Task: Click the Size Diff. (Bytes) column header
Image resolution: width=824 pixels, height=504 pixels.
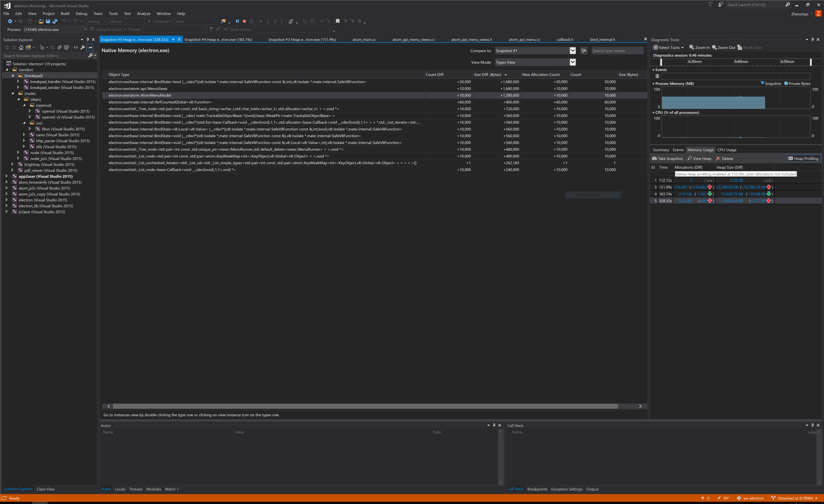Action: coord(496,75)
